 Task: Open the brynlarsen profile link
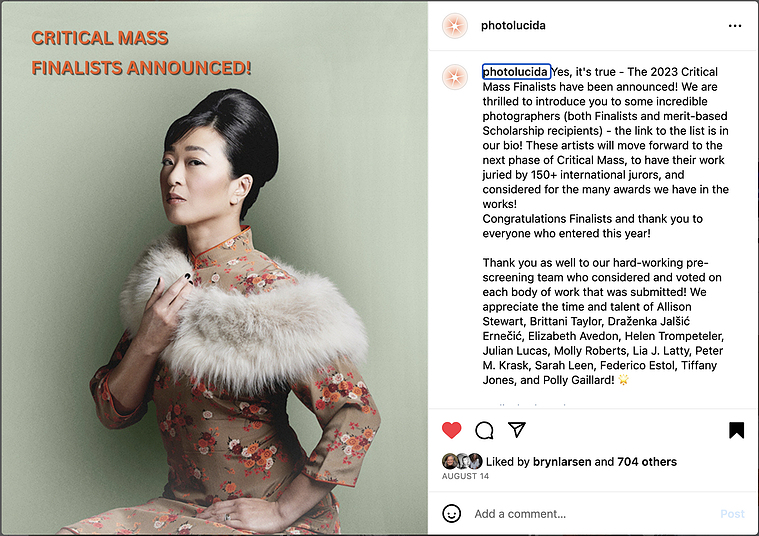562,461
